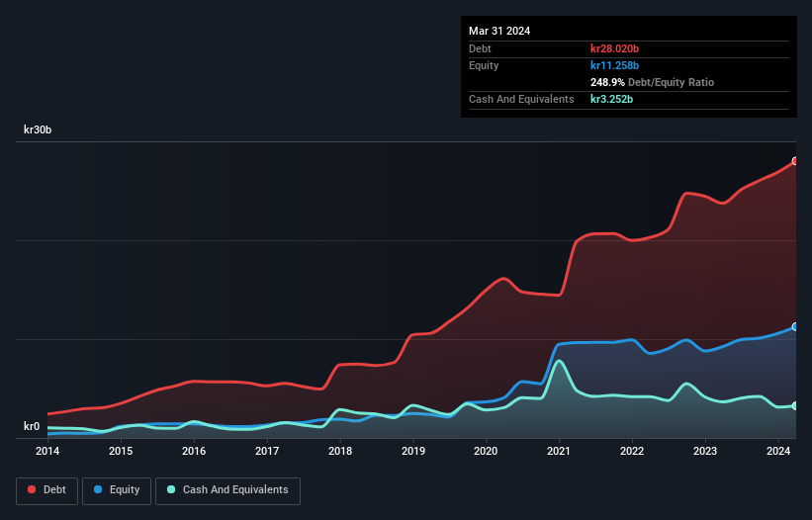
Task: Click the red Debt endpoint marker
Action: pos(795,161)
